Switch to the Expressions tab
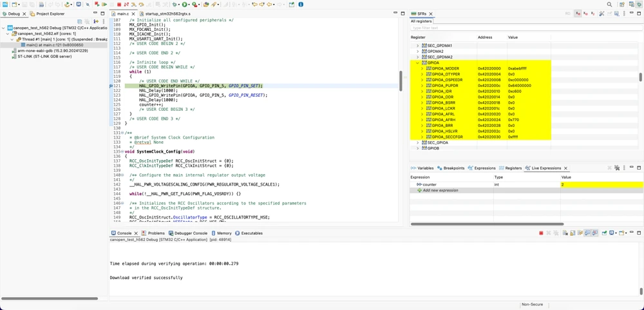Screen dimensions: 644x310 (482, 168)
